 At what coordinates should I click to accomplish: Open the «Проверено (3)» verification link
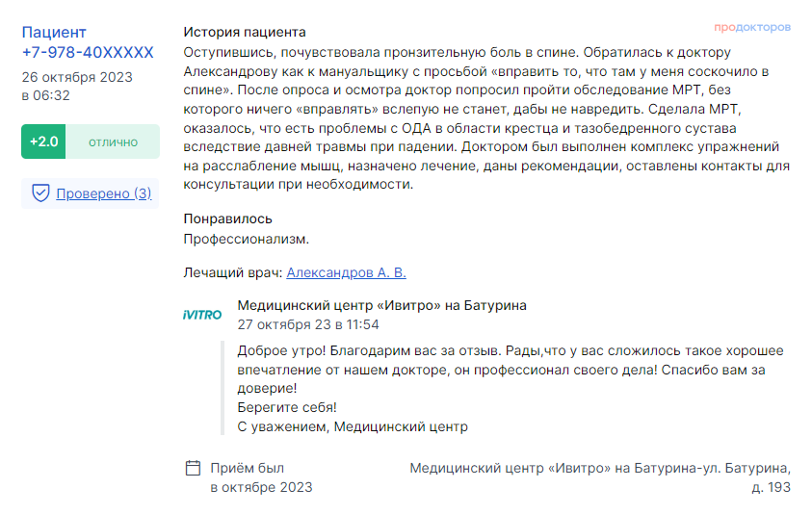[103, 193]
